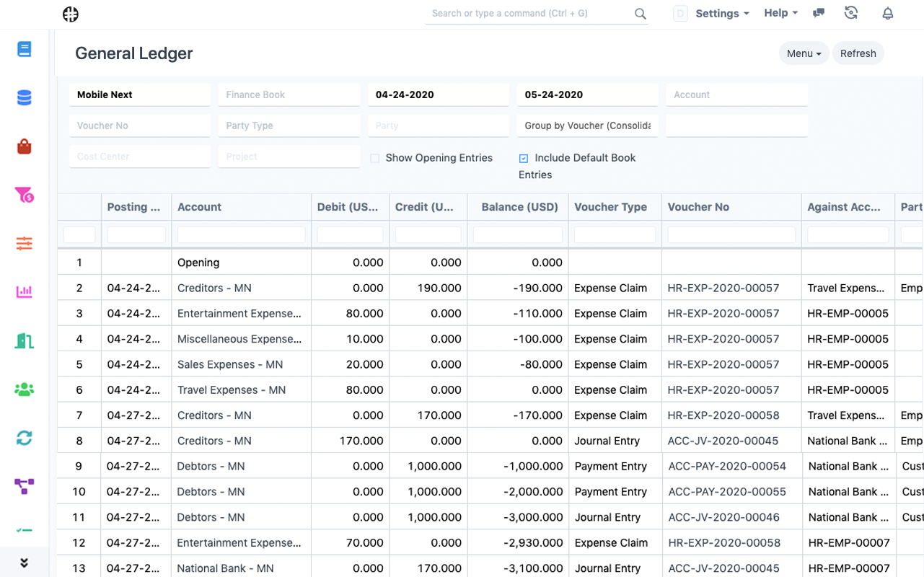The image size is (924, 577).
Task: Open the chat messages icon in navbar
Action: pos(819,13)
